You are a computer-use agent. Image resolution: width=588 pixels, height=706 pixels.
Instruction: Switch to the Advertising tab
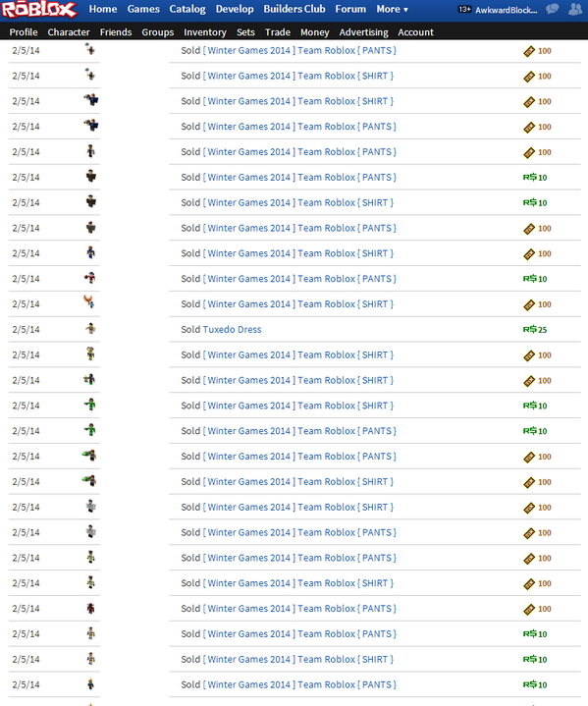[x=364, y=32]
